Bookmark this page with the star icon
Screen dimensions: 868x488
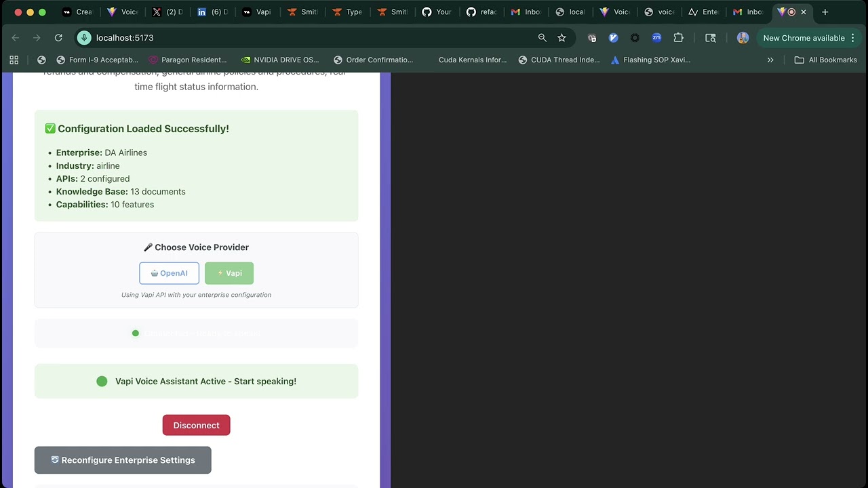coord(561,38)
